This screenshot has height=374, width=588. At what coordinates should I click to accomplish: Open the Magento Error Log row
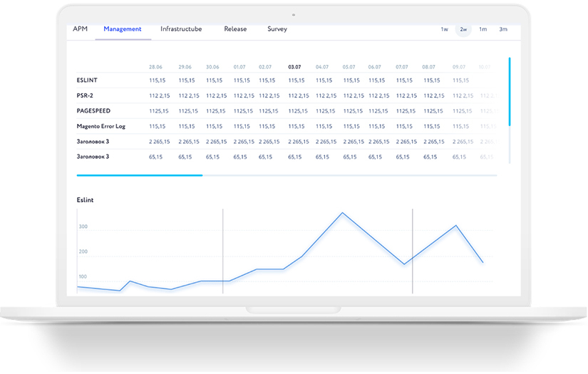100,126
